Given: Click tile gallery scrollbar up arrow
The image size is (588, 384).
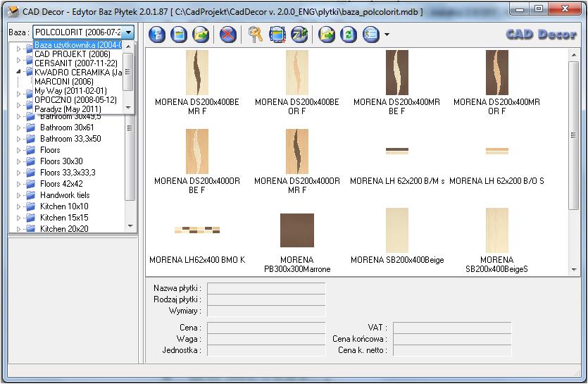Looking at the screenshot, I should tap(574, 55).
